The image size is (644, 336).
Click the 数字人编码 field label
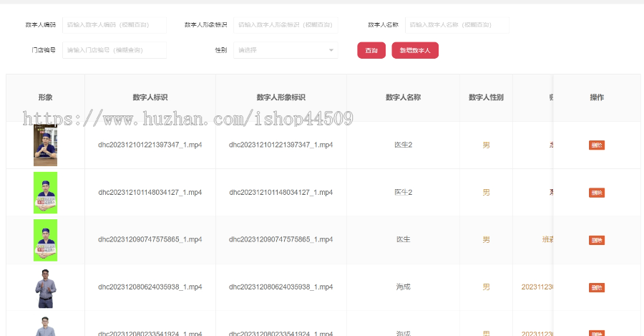(x=40, y=25)
